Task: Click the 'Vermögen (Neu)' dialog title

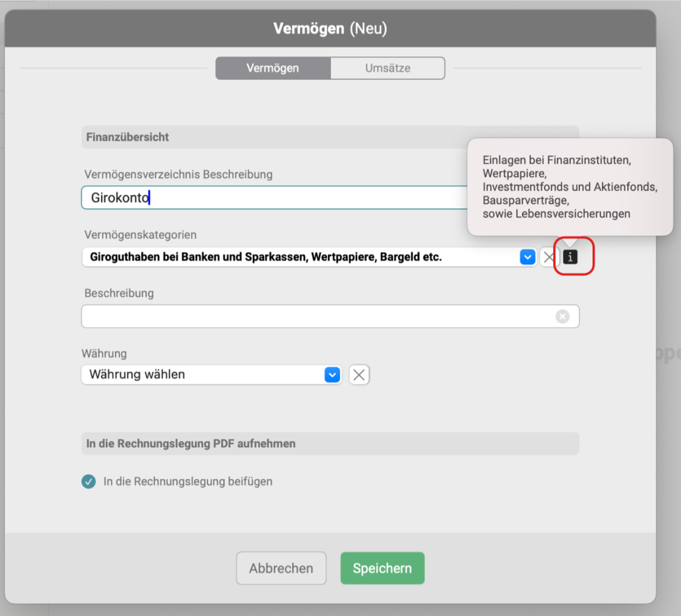Action: [x=330, y=29]
